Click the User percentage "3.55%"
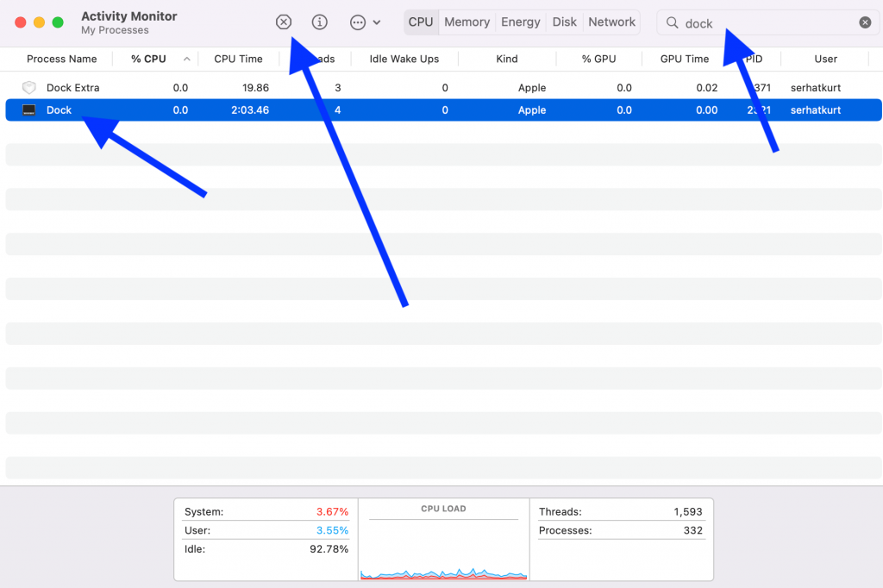Screen dimensions: 883x588 [332, 530]
